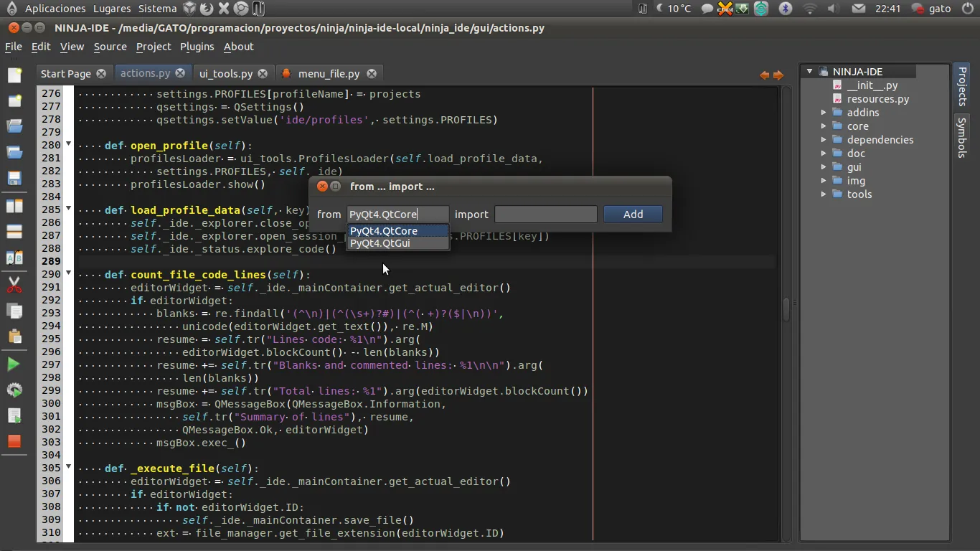Paste from clipboard with the Paste icon

(x=14, y=336)
